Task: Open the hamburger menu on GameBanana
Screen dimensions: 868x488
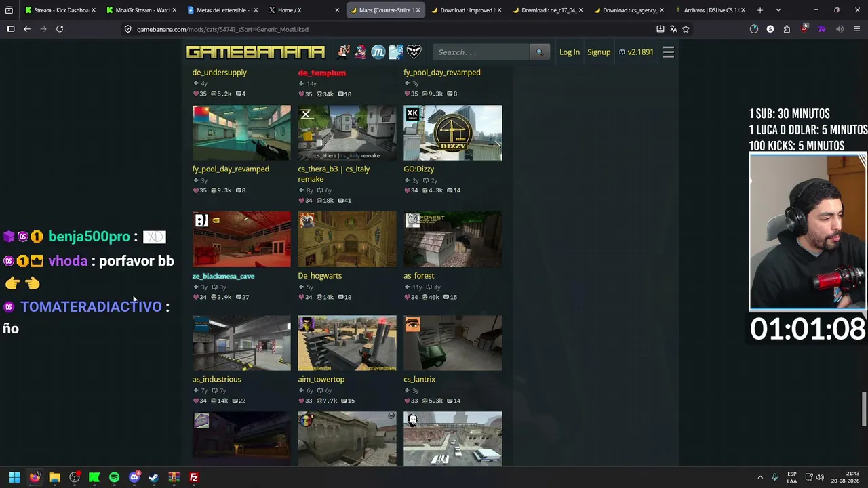Action: (669, 52)
